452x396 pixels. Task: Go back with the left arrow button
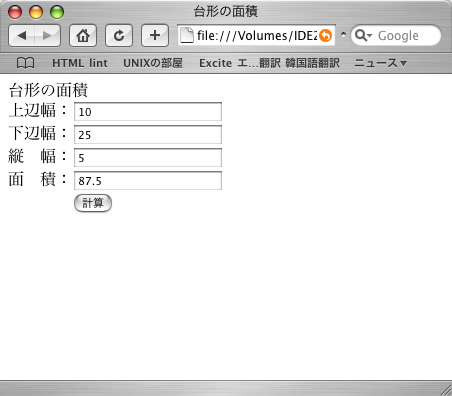point(22,35)
